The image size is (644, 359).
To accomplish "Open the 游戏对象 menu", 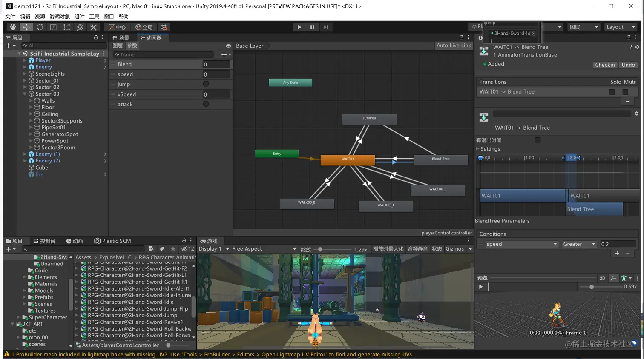I will (x=60, y=17).
